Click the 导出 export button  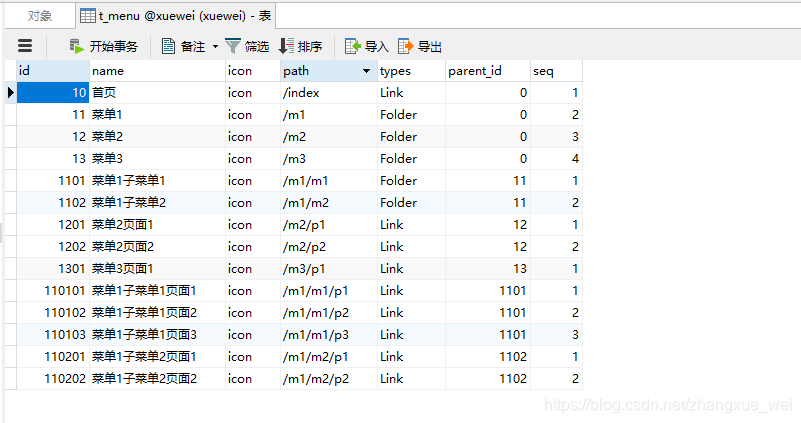click(420, 46)
